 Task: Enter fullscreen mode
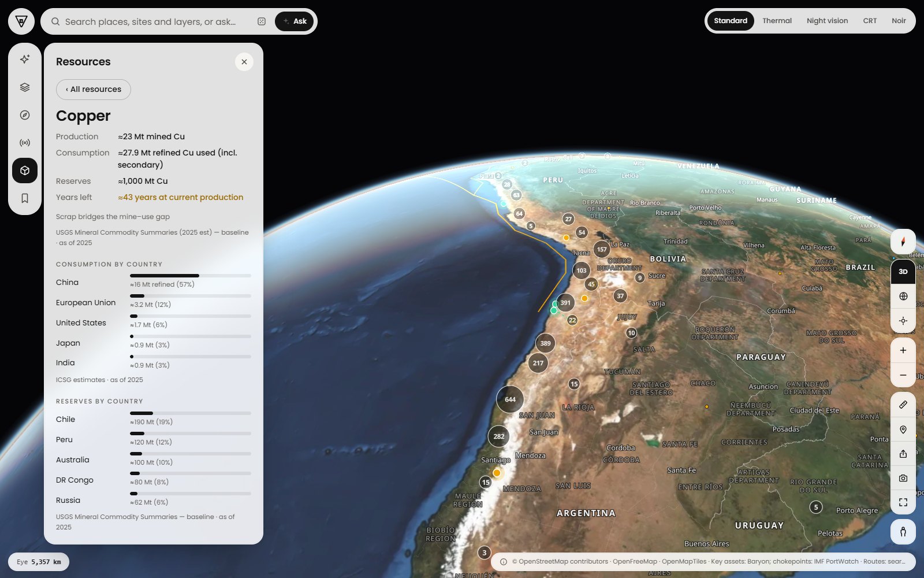(x=903, y=502)
